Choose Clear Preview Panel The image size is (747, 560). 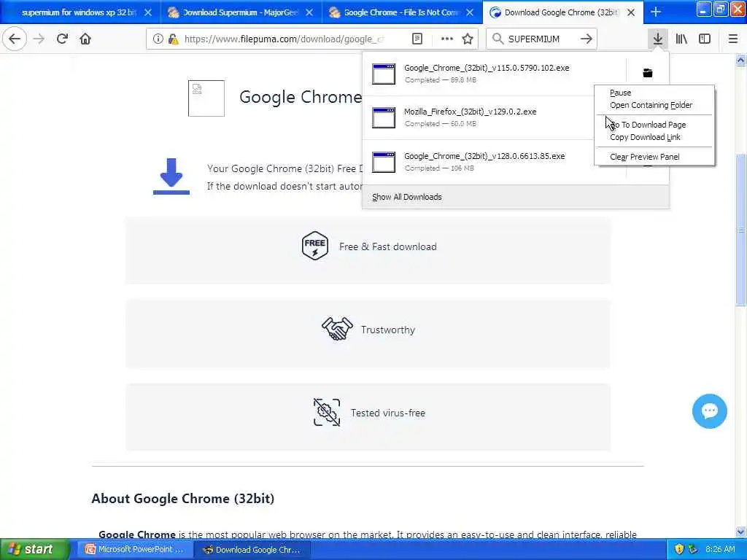pyautogui.click(x=654, y=157)
